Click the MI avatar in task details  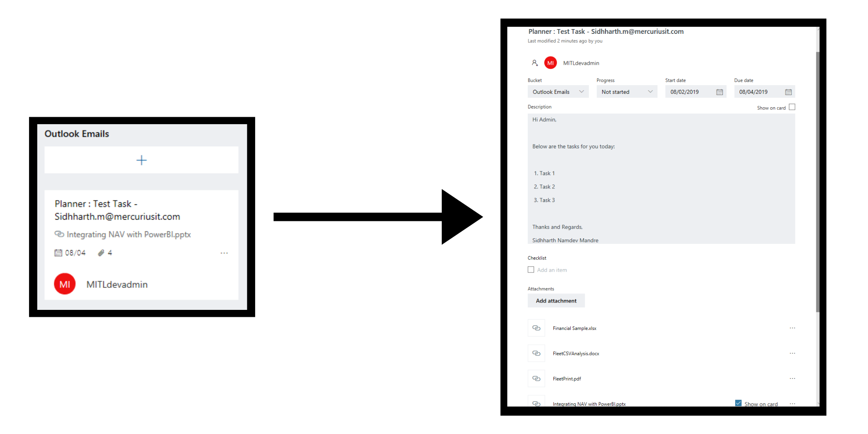click(x=550, y=63)
